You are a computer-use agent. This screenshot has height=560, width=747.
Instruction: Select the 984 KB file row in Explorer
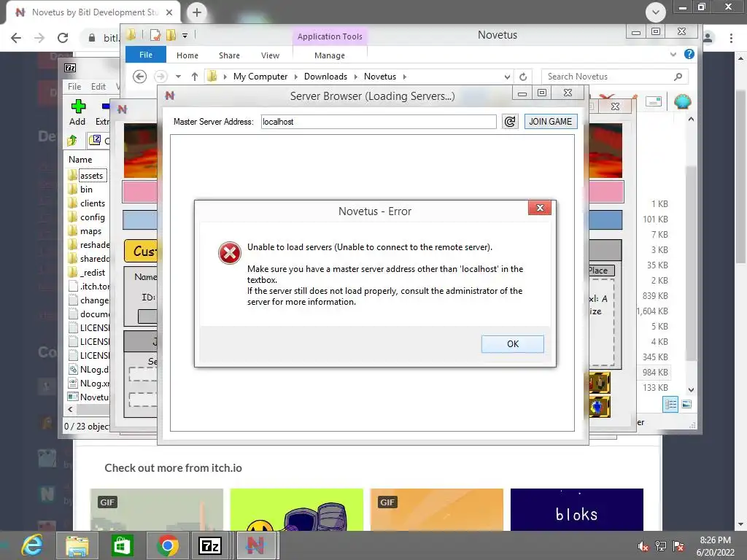point(655,373)
